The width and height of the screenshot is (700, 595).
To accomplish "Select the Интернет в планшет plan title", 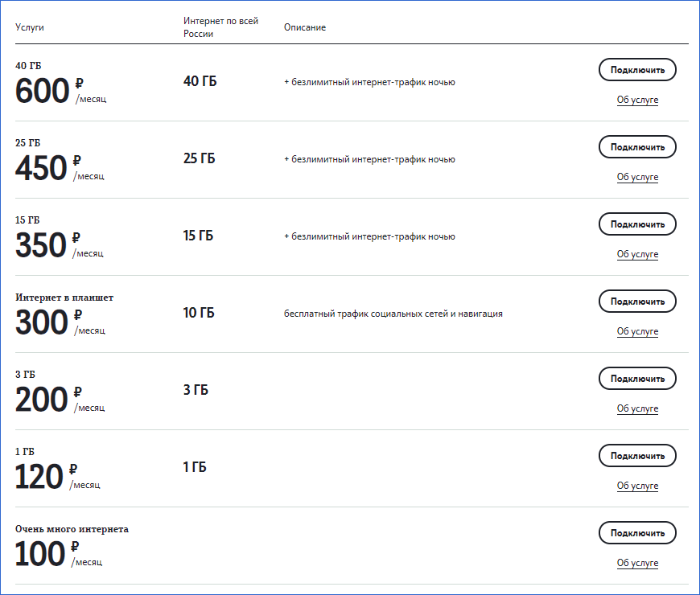I will (64, 297).
